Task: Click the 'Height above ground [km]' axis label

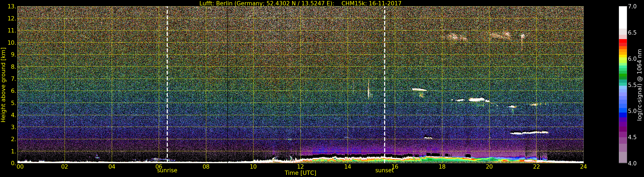Action: (3, 85)
